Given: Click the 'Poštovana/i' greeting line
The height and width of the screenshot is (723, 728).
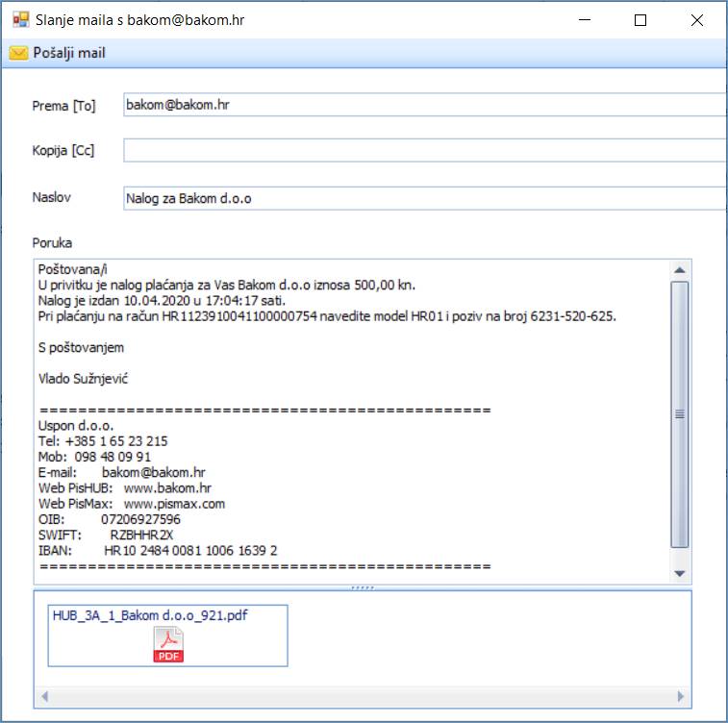Looking at the screenshot, I should [x=72, y=269].
